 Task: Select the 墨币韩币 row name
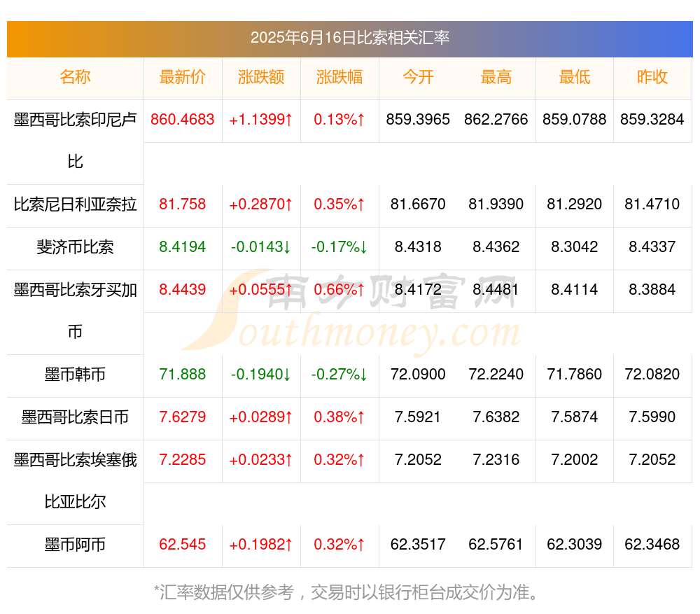tap(75, 374)
